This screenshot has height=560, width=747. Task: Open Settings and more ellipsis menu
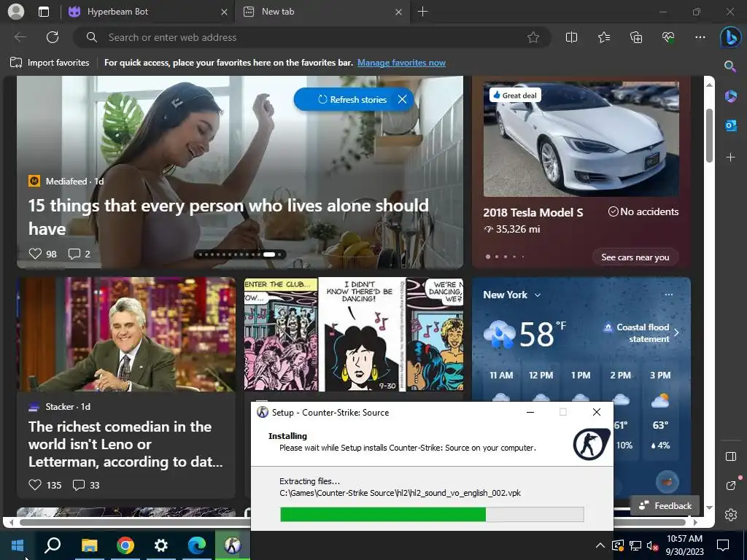coord(700,37)
